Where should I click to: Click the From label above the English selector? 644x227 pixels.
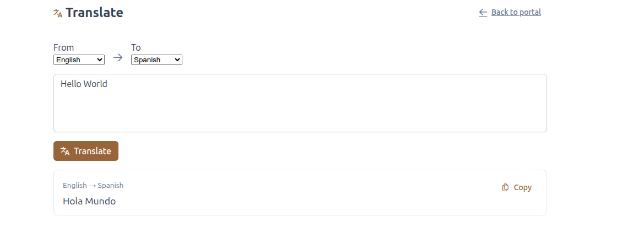64,47
